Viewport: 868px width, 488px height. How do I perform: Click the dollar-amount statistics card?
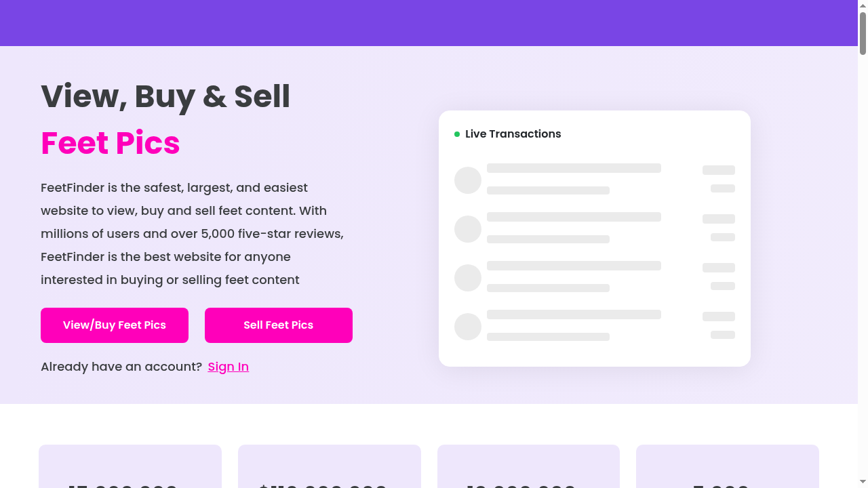pyautogui.click(x=329, y=466)
